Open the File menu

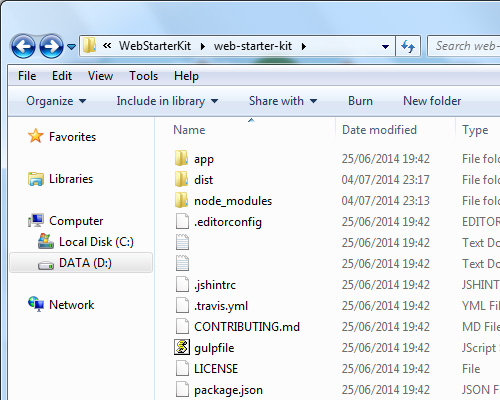point(27,76)
